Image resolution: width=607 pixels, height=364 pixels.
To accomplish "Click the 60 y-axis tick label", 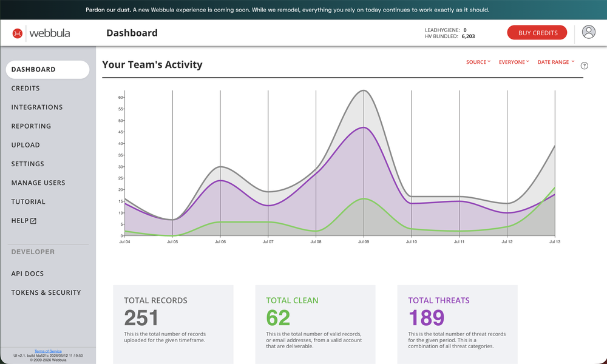I will pyautogui.click(x=120, y=98).
